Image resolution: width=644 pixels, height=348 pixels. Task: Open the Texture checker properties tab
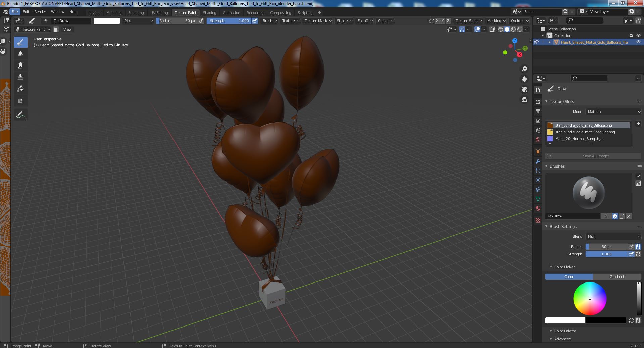tap(538, 220)
